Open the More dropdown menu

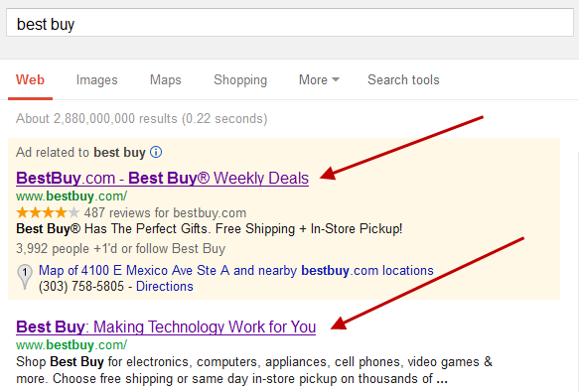(x=319, y=79)
